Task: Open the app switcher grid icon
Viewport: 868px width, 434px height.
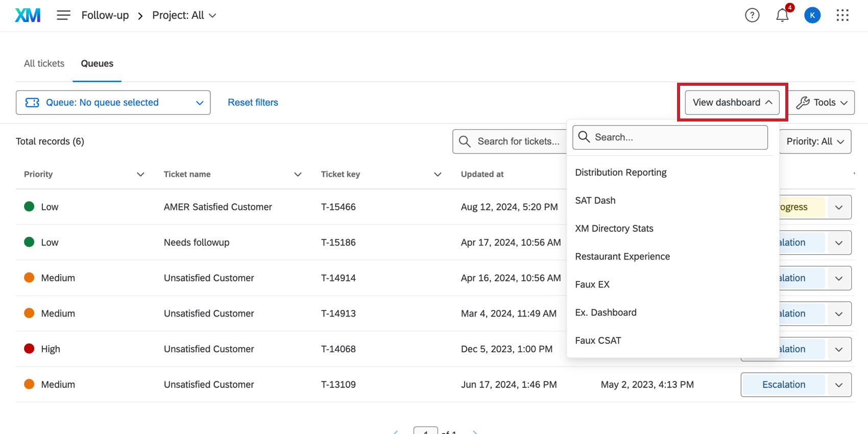Action: coord(842,15)
